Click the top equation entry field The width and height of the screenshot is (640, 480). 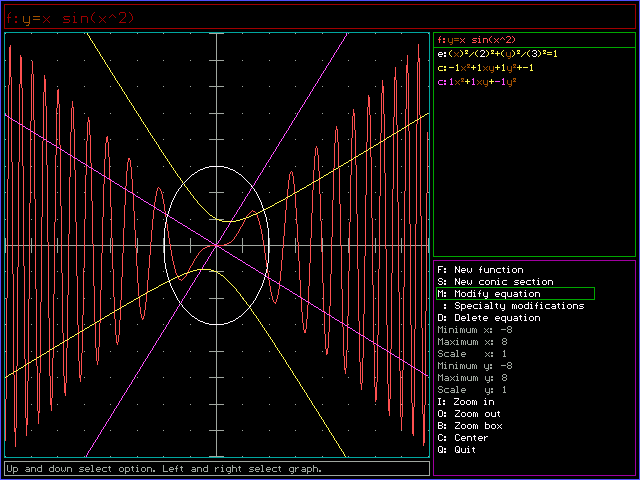pos(320,17)
